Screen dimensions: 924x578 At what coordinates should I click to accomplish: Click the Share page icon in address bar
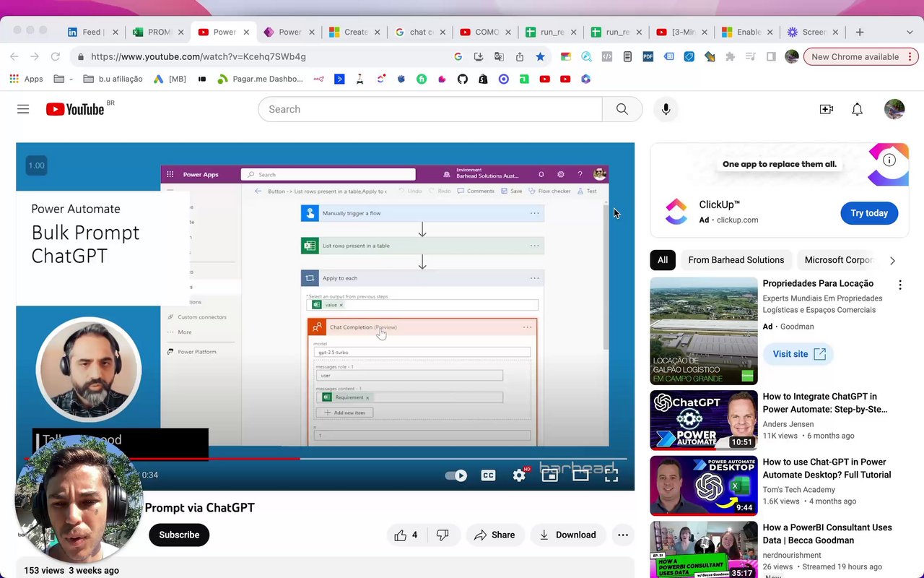click(x=520, y=56)
